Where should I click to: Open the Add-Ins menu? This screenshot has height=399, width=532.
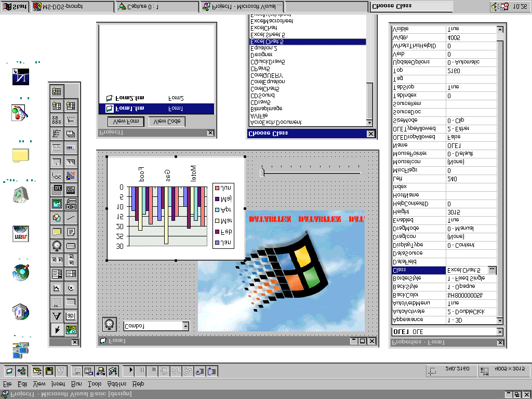[x=117, y=384]
